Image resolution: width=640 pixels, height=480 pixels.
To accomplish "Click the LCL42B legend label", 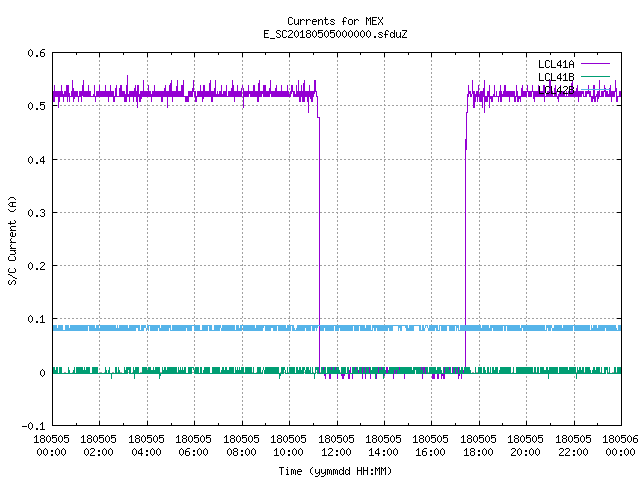I will (x=556, y=90).
